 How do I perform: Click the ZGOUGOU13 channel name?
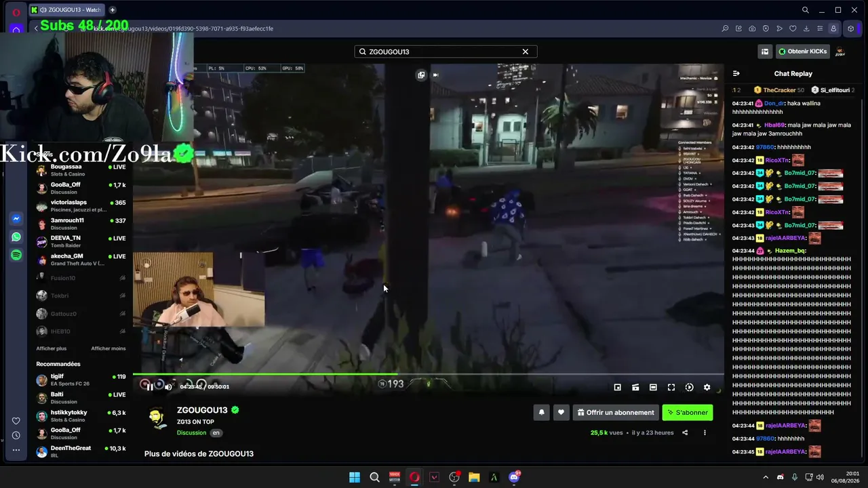tap(202, 410)
